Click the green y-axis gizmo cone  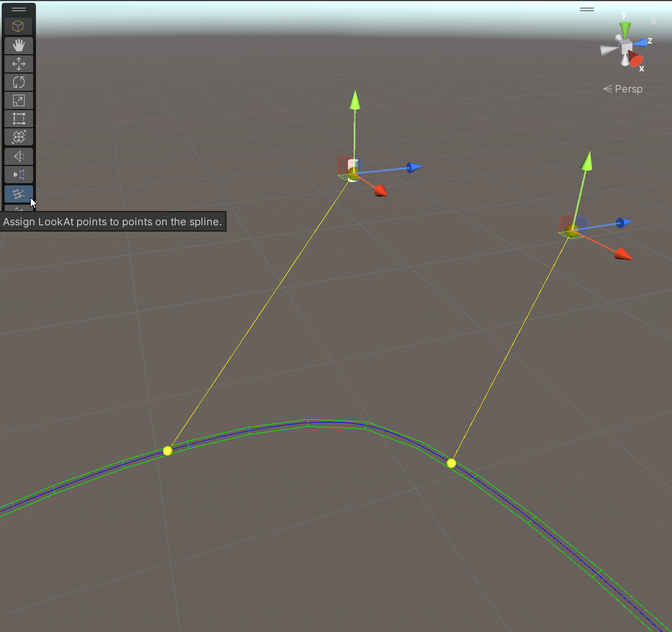[x=624, y=28]
